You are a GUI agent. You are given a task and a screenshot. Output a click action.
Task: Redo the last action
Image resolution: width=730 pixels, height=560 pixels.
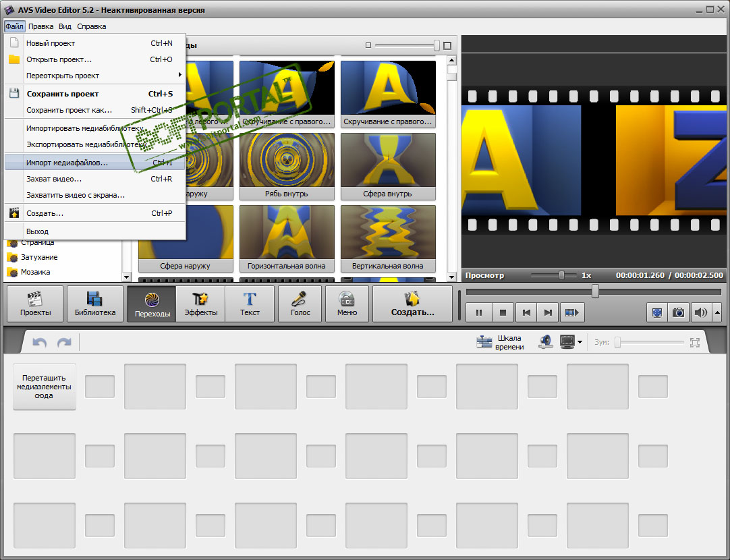64,343
